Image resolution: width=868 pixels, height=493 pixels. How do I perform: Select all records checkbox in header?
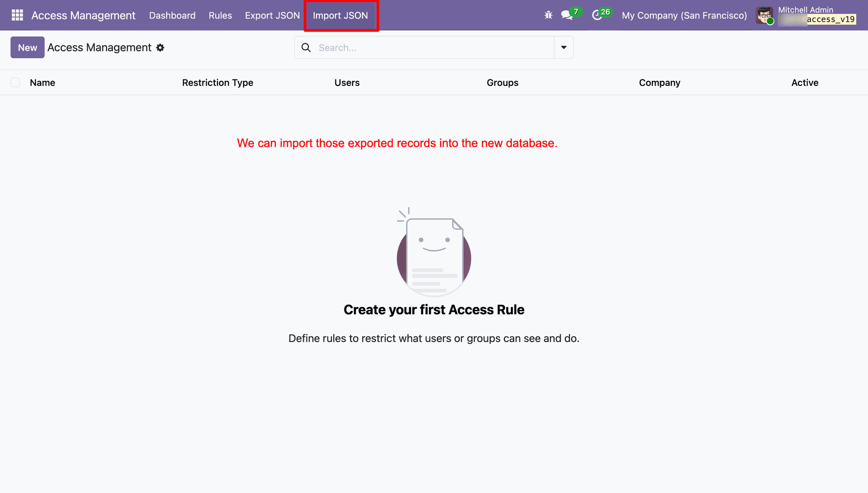click(15, 83)
